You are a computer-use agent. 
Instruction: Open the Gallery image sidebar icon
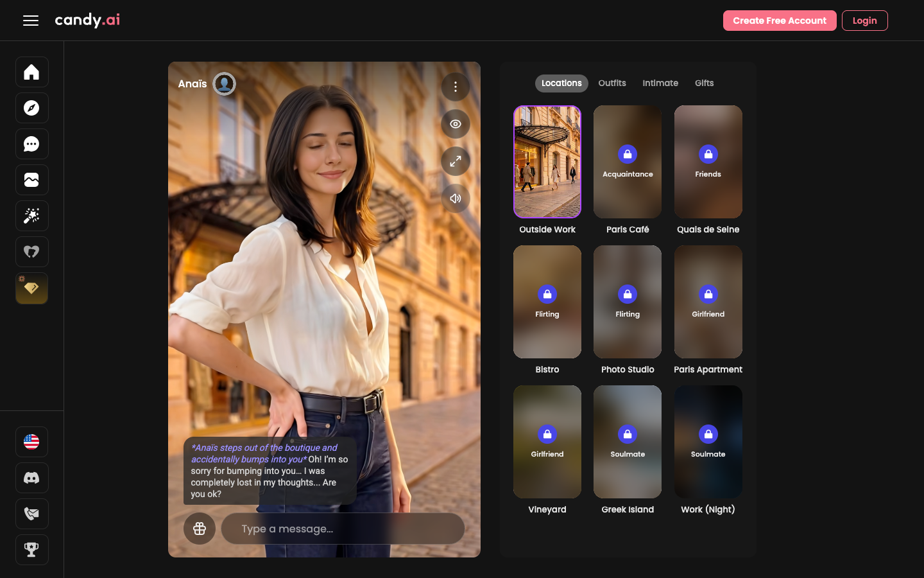click(31, 180)
